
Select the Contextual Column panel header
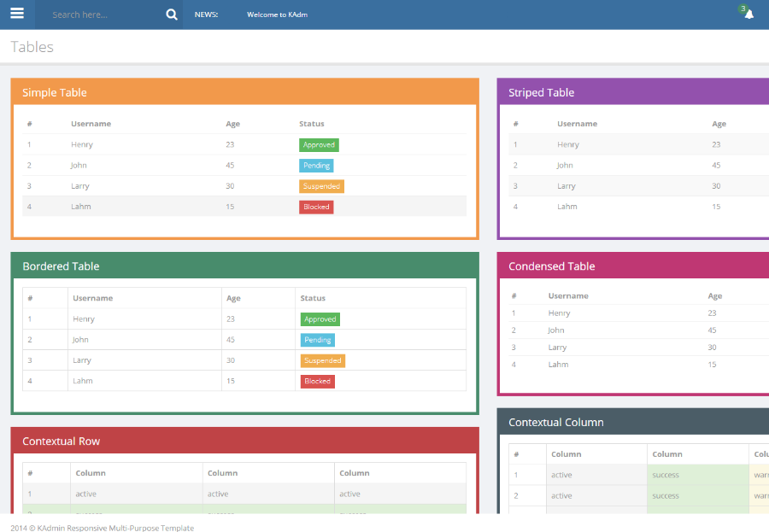(632, 422)
